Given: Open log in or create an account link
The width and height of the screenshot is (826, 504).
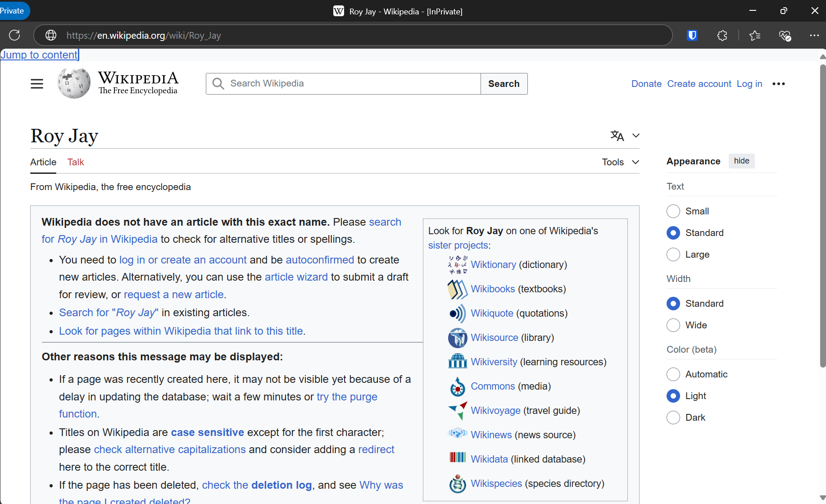Looking at the screenshot, I should 183,260.
